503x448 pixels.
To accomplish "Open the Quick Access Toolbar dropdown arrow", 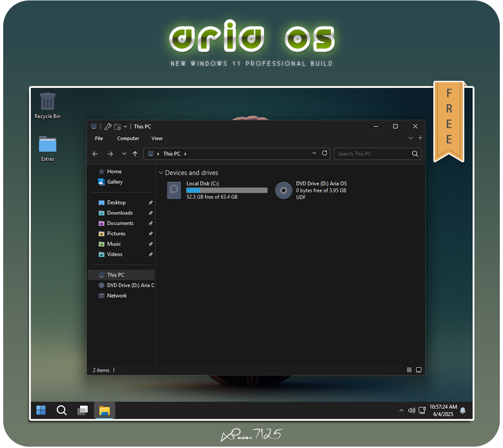I will tap(125, 127).
